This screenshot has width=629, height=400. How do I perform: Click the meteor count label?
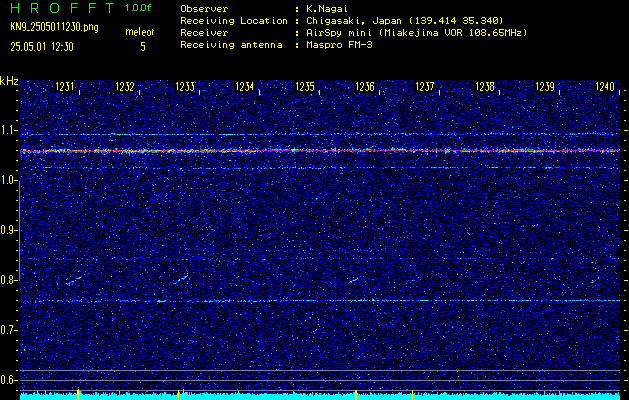[140, 32]
